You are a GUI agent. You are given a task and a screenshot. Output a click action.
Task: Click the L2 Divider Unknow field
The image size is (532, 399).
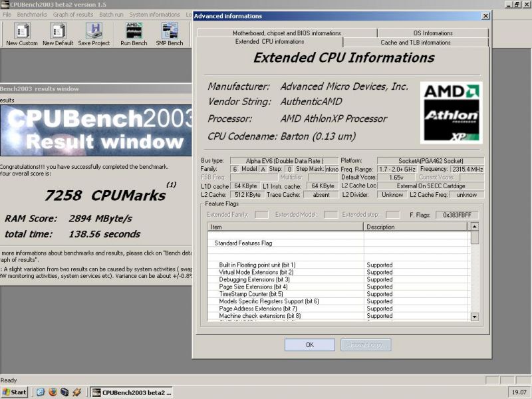392,195
